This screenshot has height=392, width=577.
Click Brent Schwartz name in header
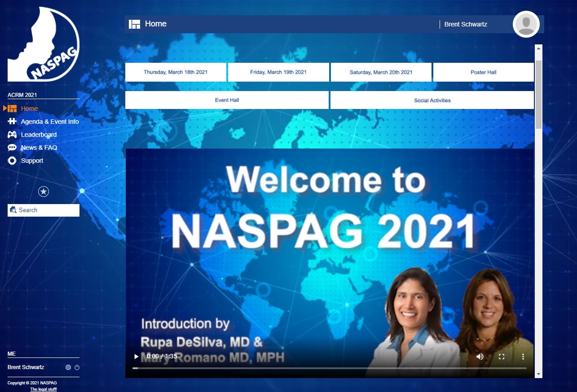click(466, 24)
